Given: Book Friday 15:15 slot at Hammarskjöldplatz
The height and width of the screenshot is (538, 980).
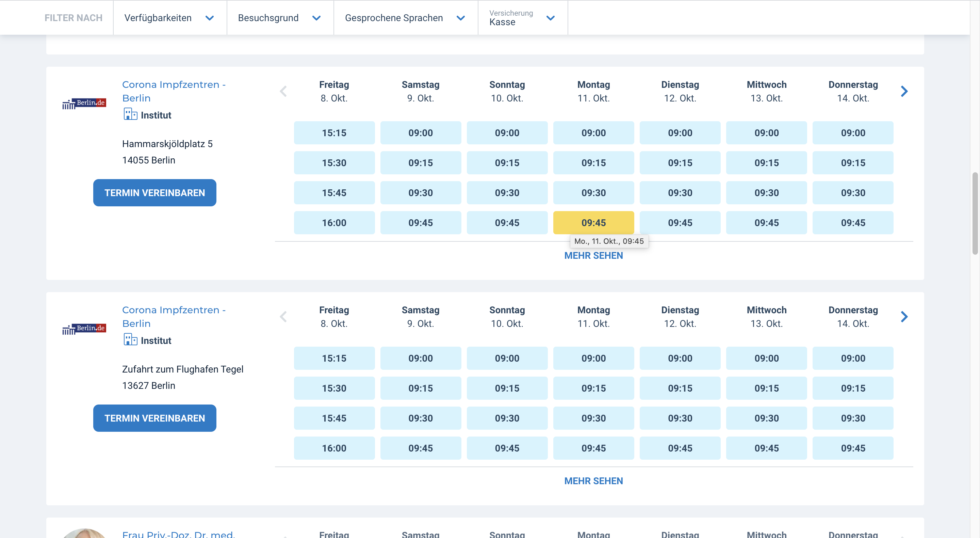Looking at the screenshot, I should tap(334, 133).
